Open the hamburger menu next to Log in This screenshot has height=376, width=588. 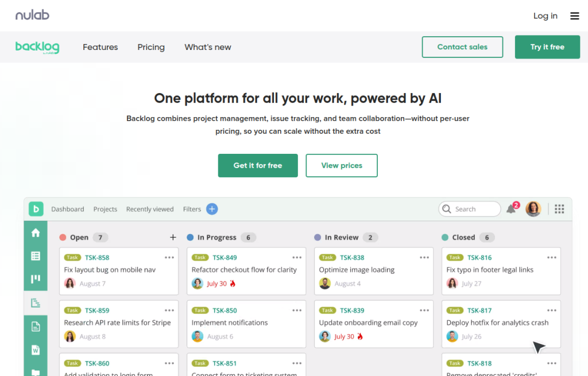pos(574,16)
